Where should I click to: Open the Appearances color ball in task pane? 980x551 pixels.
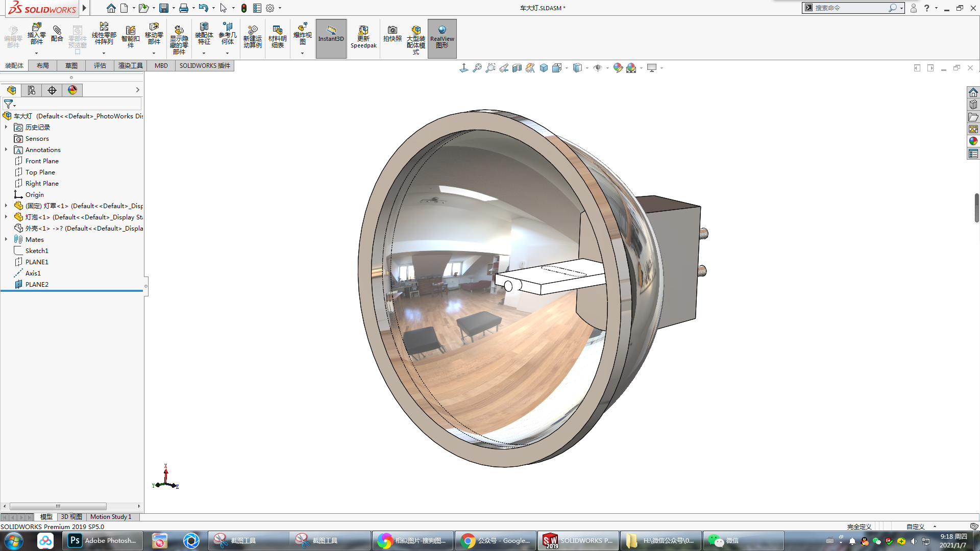(973, 141)
